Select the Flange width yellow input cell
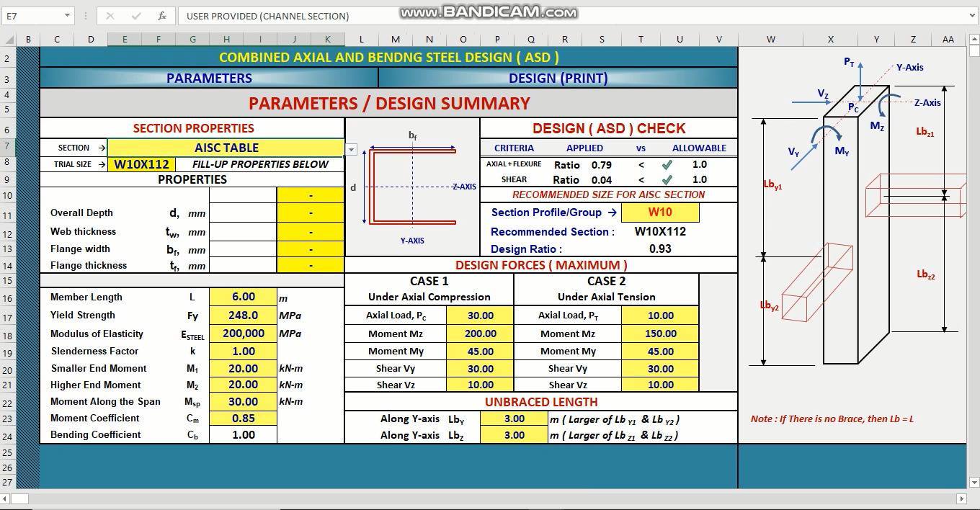980x510 pixels. (x=311, y=249)
